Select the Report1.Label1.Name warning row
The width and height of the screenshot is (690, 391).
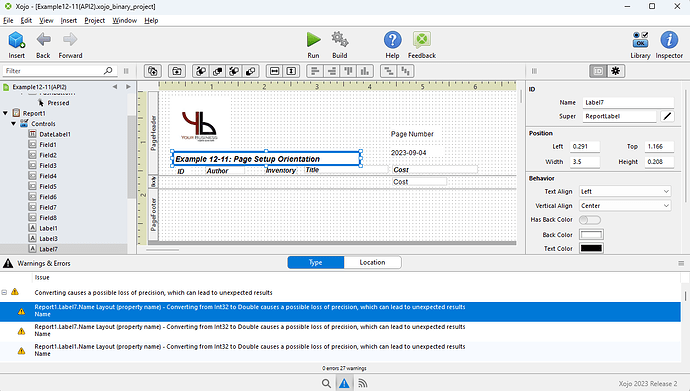340,350
